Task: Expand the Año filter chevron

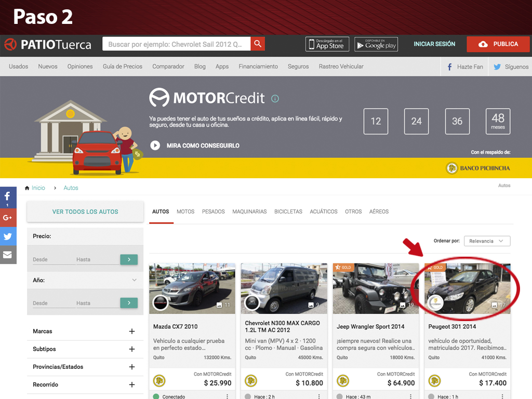Action: 135,280
